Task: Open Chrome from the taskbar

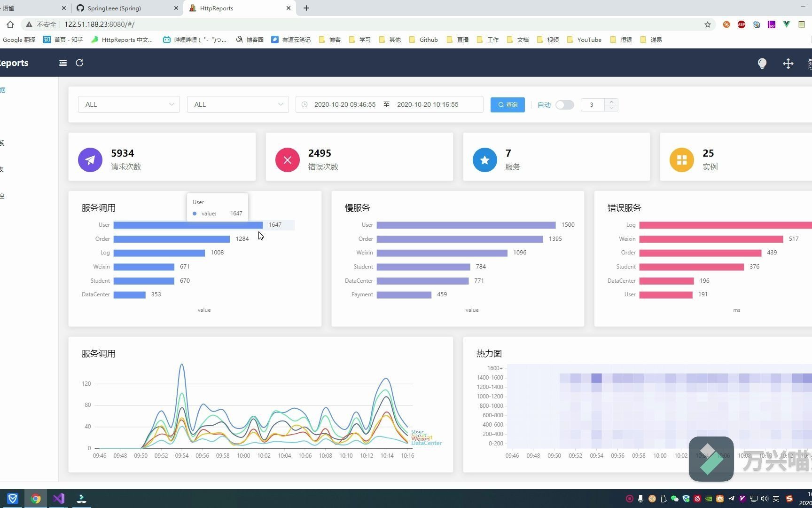Action: (36, 499)
